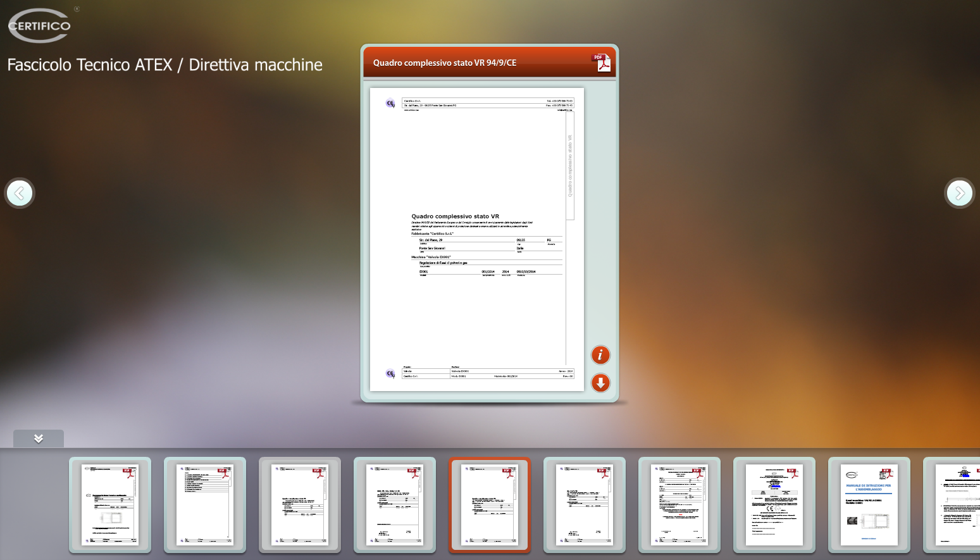Click the orange download arrow button
Image resolution: width=980 pixels, height=560 pixels.
click(600, 383)
